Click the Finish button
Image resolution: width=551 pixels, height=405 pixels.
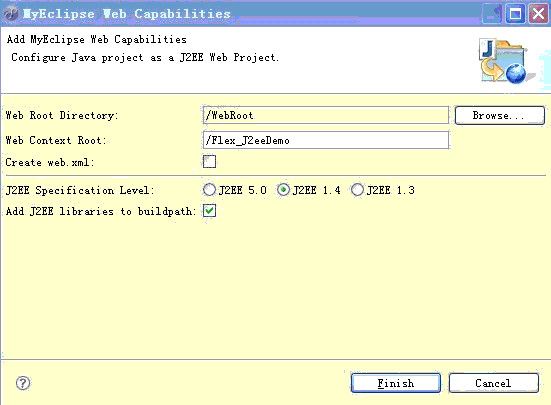point(396,383)
